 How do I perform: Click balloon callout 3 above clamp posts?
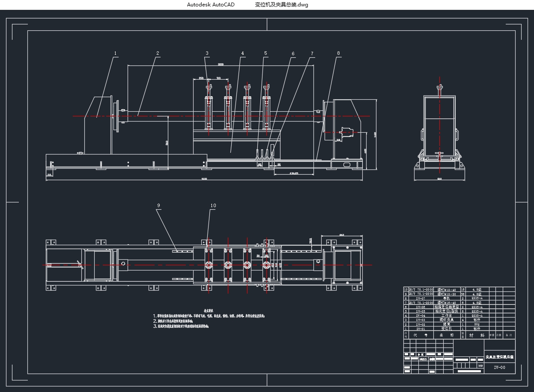[x=207, y=53]
